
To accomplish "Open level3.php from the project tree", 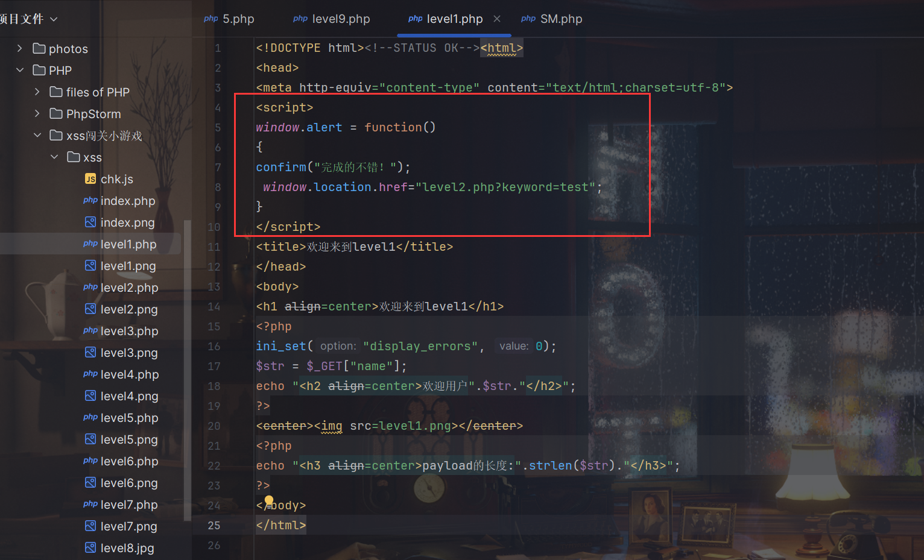I will tap(129, 331).
